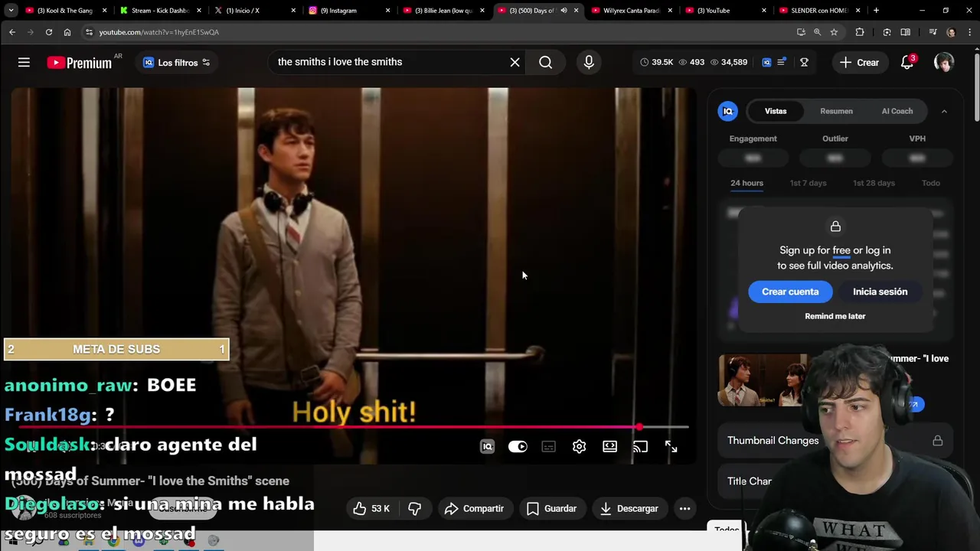The width and height of the screenshot is (980, 551).
Task: Click the Crear button
Action: click(859, 63)
